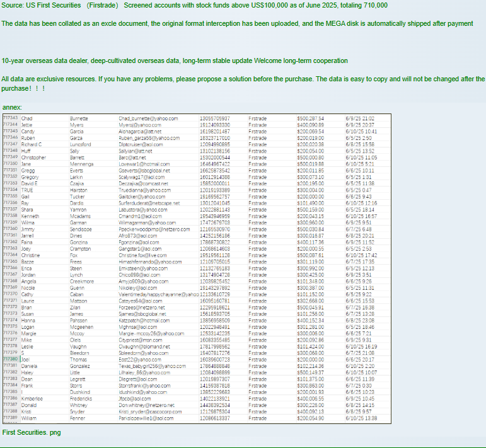Viewport: 486px width, 448px height.
Task: Click row header 717350 in the spreadsheet
Action: point(11,163)
